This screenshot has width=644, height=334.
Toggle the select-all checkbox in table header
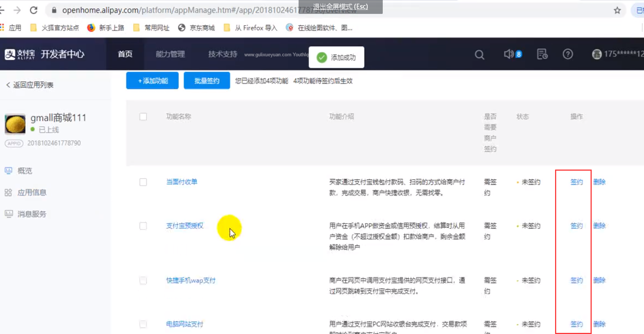point(143,117)
